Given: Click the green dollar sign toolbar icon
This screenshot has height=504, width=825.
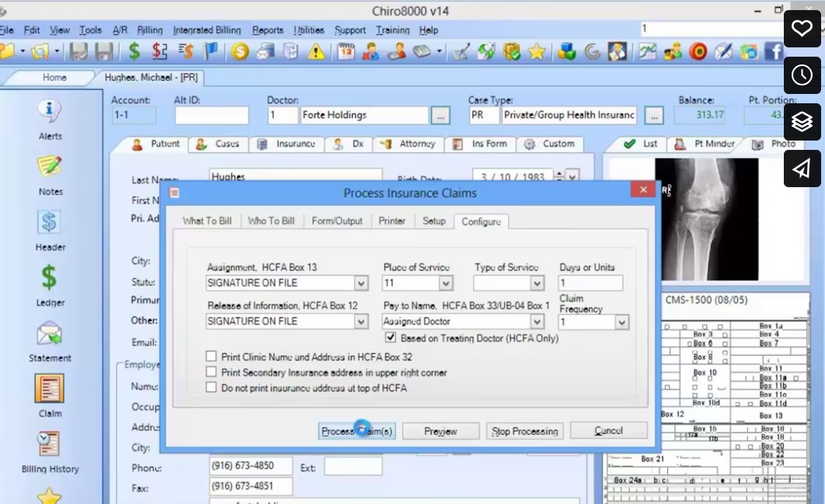Looking at the screenshot, I should pyautogui.click(x=134, y=51).
